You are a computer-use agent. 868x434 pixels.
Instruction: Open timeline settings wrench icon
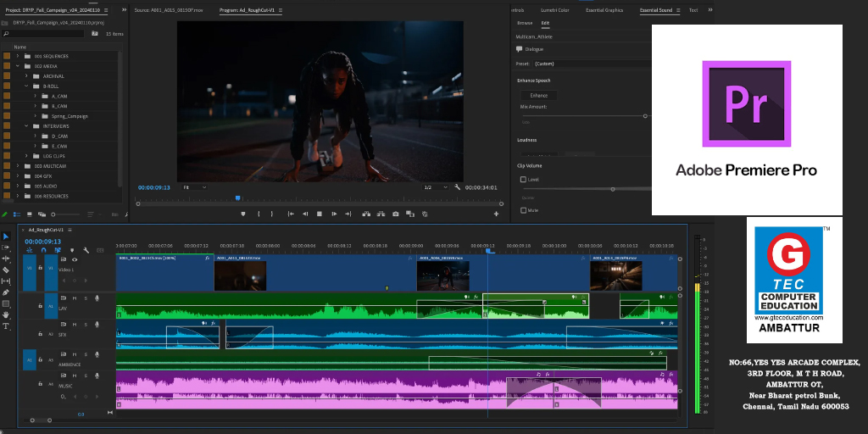[86, 251]
